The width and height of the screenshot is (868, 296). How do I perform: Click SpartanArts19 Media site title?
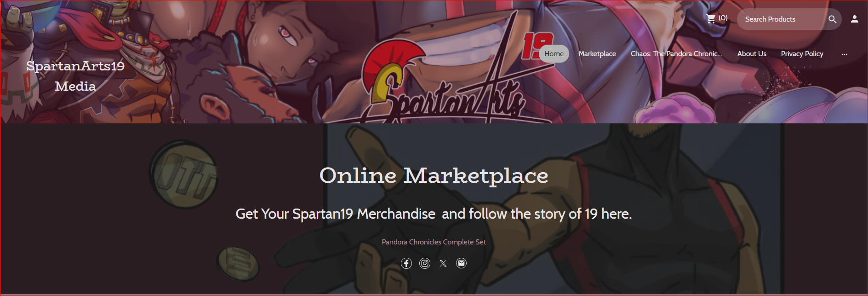coord(75,76)
